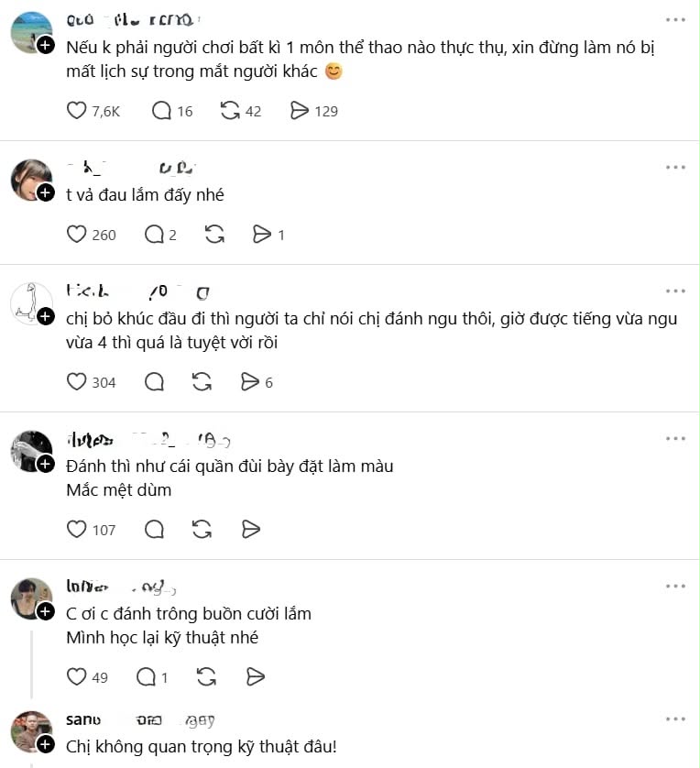The image size is (700, 768).
Task: Open three-dot menu on the 107-likes comment
Action: click(675, 438)
